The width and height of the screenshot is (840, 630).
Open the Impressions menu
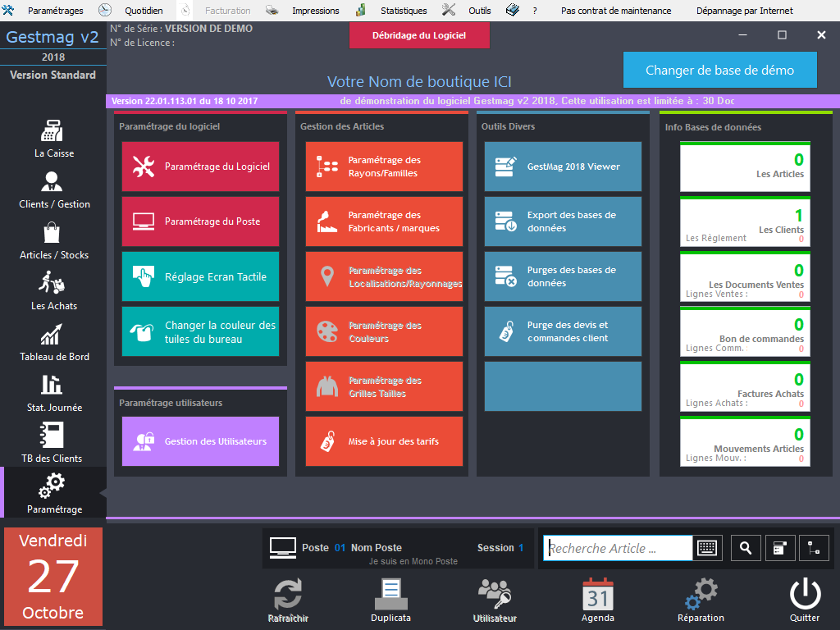click(316, 11)
